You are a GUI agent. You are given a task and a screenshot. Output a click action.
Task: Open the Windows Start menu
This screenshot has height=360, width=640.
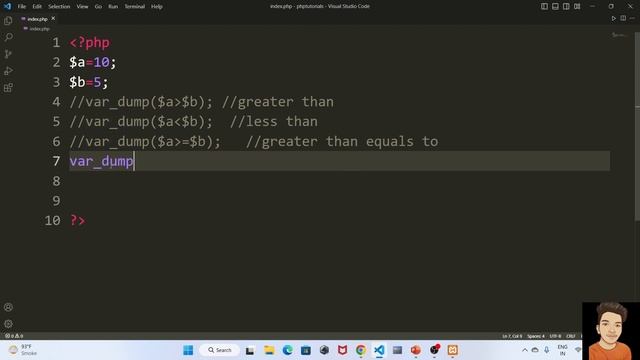coord(188,350)
